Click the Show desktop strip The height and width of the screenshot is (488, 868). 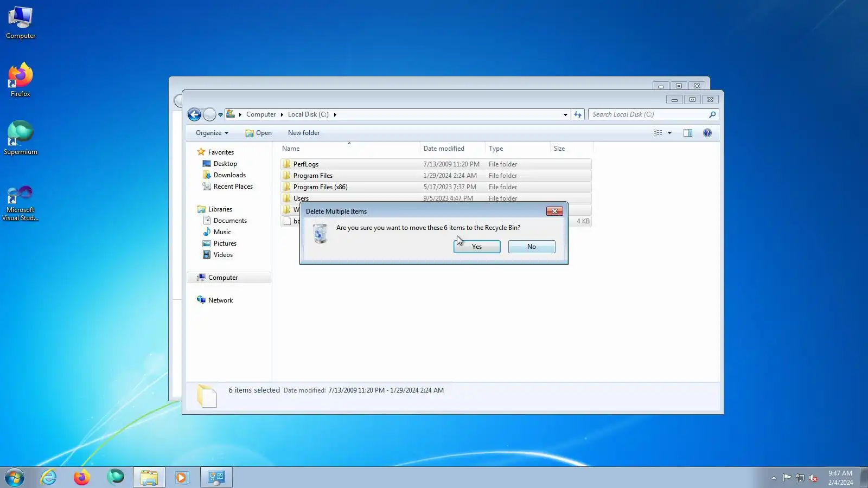click(x=864, y=477)
